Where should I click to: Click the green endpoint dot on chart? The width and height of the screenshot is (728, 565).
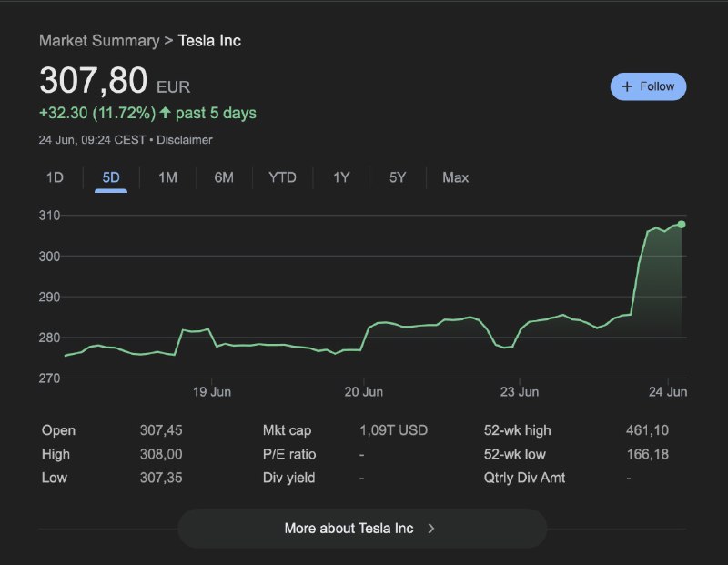pos(681,225)
